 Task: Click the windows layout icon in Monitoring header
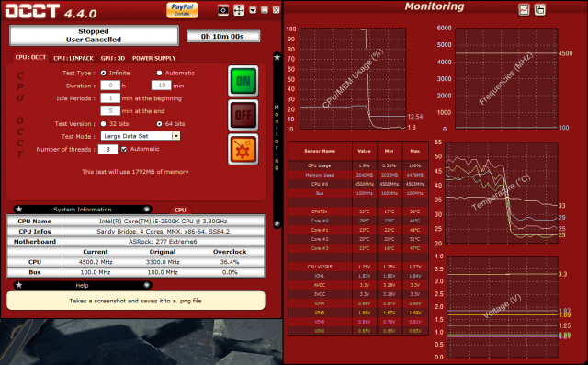(539, 10)
